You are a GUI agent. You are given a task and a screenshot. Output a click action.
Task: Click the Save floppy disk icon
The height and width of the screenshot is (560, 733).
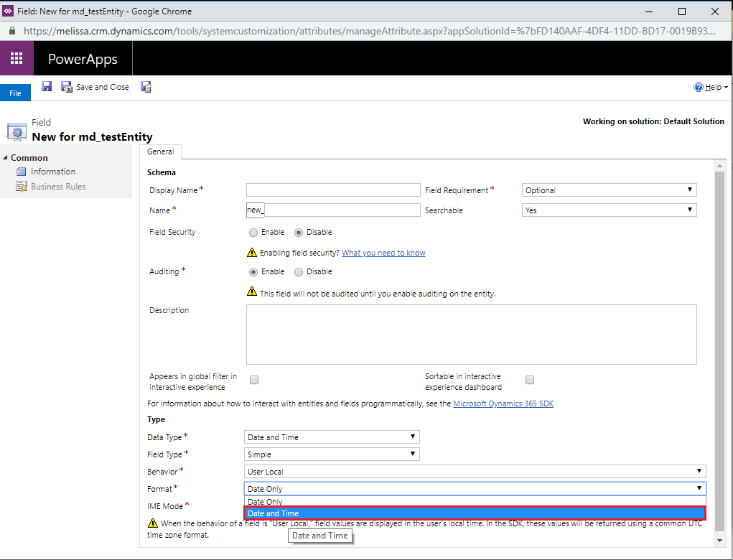[x=46, y=86]
